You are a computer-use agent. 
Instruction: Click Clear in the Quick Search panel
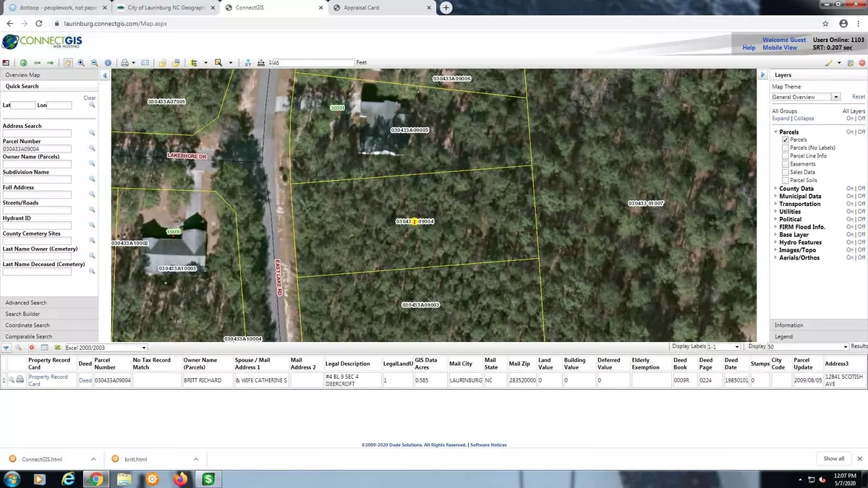click(90, 98)
